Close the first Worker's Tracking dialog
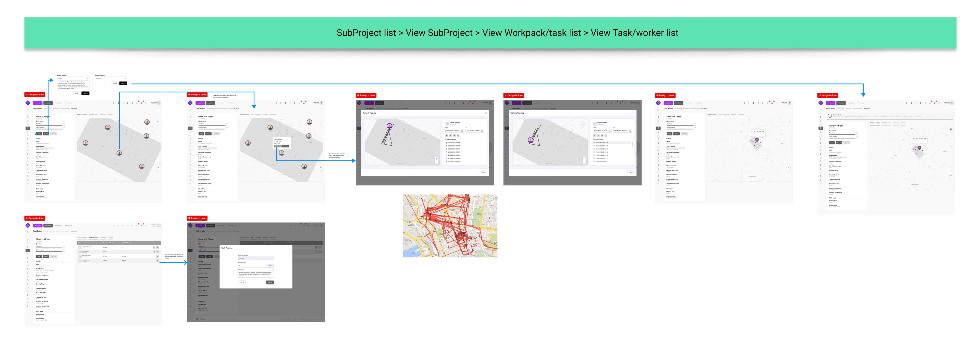Screen dimensions: 980x350 tap(486, 113)
